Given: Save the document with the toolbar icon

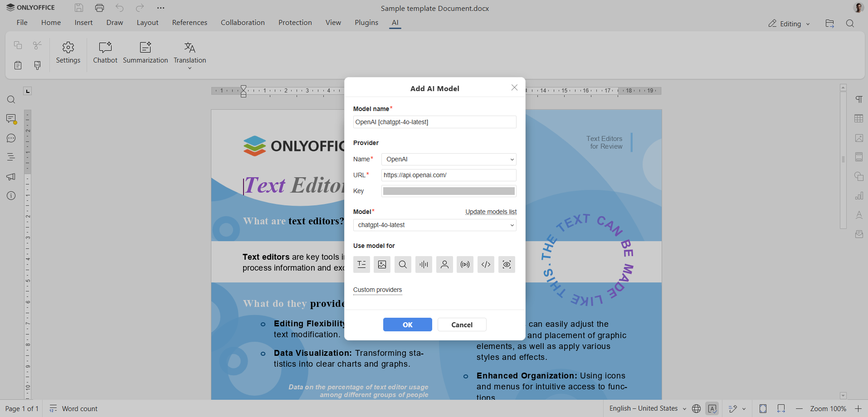Looking at the screenshot, I should tap(79, 8).
